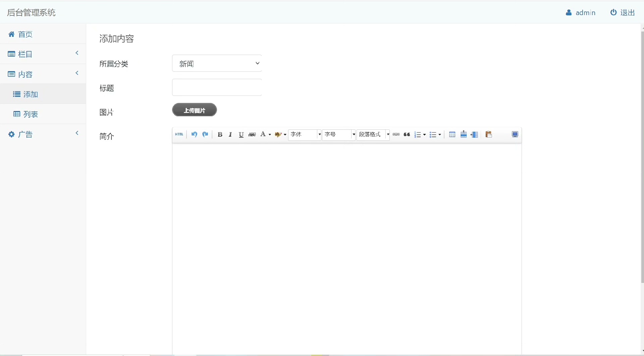Open the 字体 font family dropdown

pos(305,134)
